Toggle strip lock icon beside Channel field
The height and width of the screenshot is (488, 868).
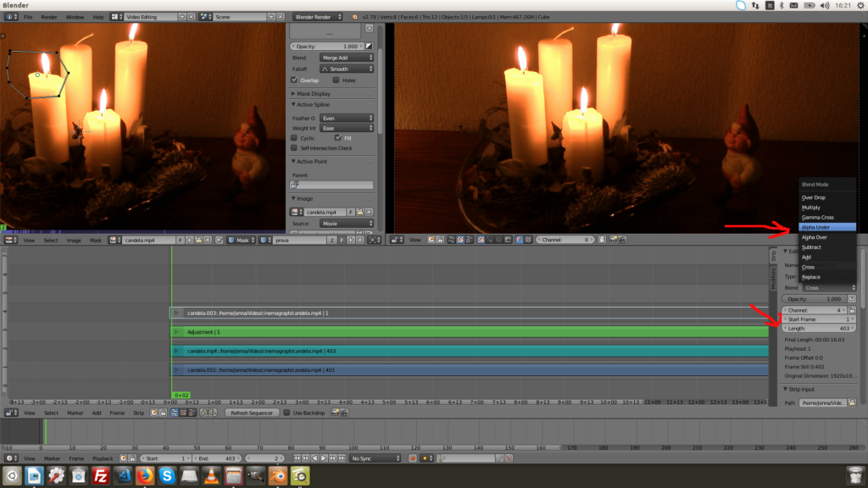[852, 310]
